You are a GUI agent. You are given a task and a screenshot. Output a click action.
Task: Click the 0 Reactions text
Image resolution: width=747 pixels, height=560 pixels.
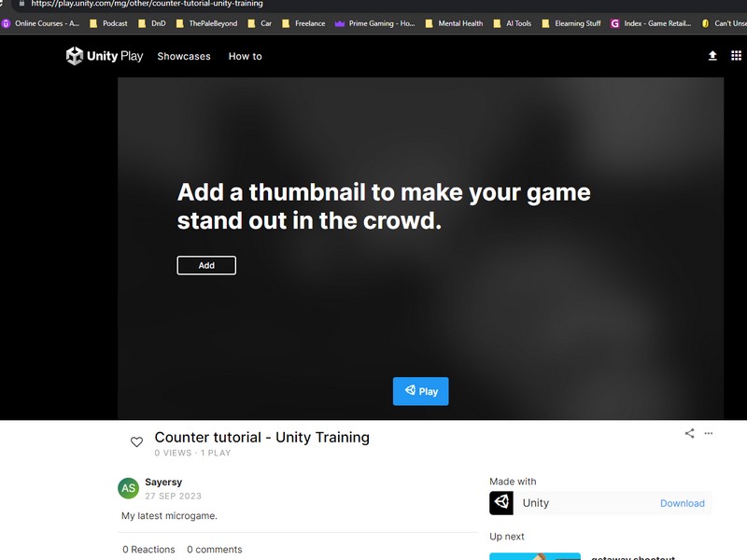click(x=148, y=549)
